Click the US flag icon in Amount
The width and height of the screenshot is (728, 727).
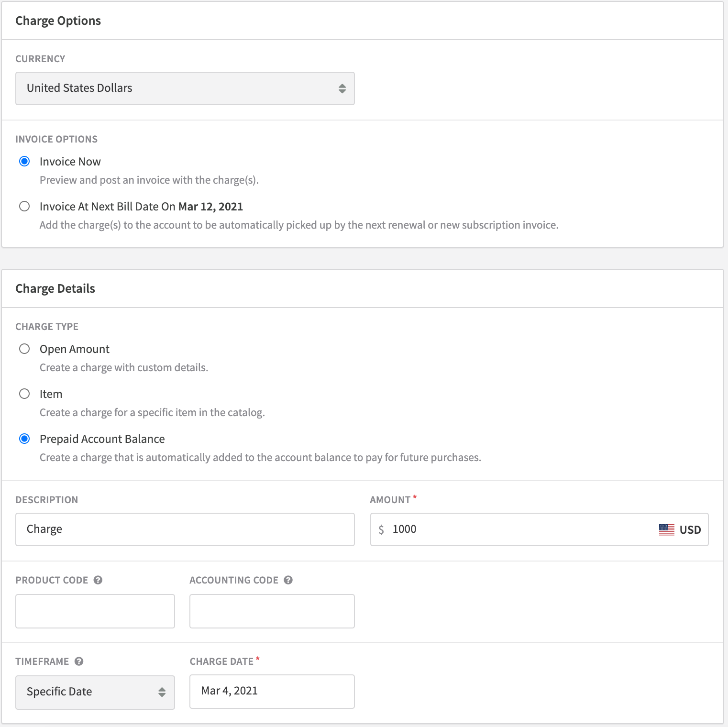(666, 529)
